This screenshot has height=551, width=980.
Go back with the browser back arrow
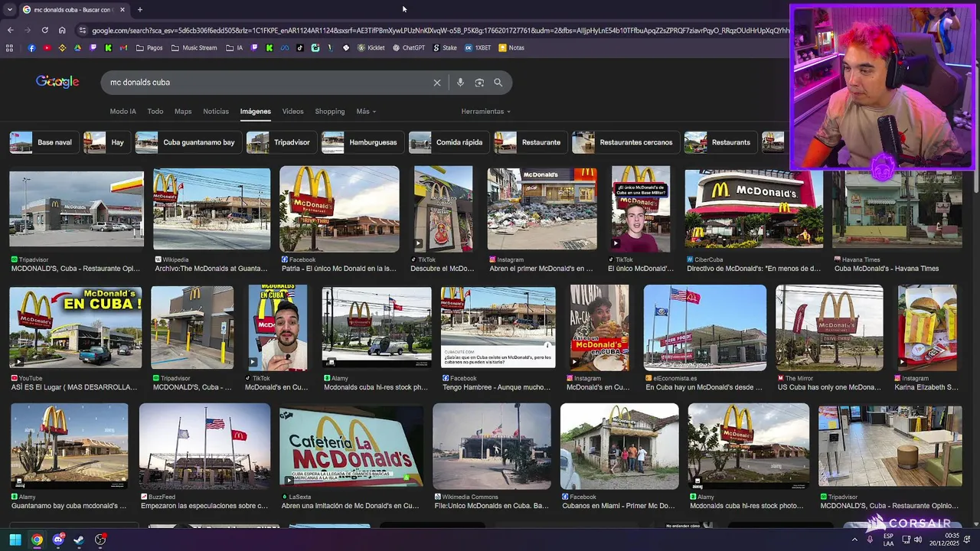coord(10,31)
